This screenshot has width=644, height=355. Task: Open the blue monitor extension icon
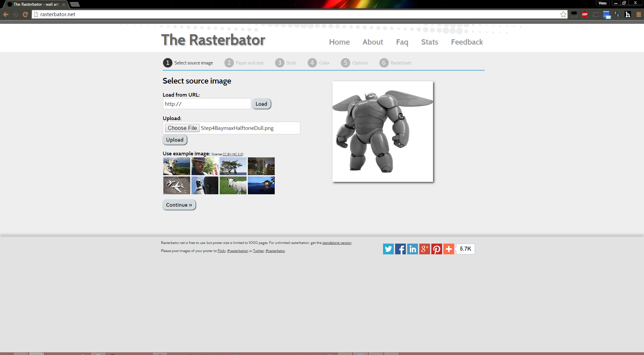(606, 14)
